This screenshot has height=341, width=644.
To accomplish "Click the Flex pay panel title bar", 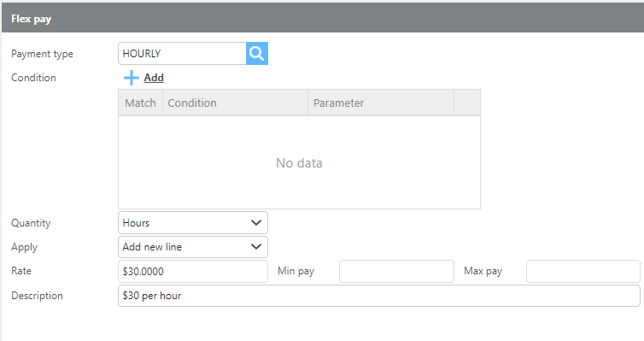I will (323, 19).
